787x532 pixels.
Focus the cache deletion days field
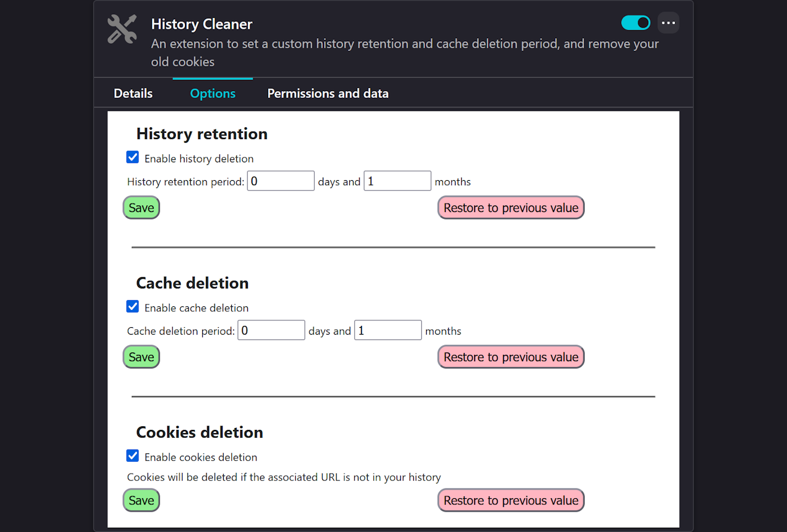tap(271, 330)
